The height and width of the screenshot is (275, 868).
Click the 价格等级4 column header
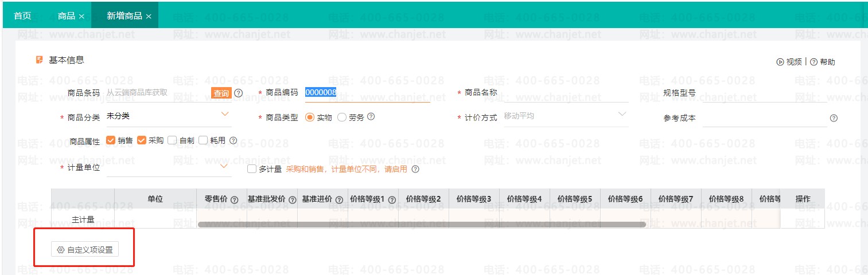[524, 199]
